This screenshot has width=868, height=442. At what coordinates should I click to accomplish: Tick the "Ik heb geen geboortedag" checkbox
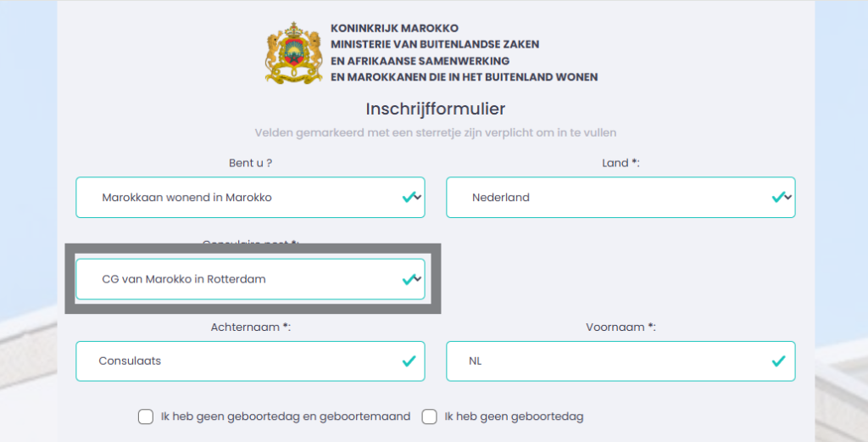430,417
